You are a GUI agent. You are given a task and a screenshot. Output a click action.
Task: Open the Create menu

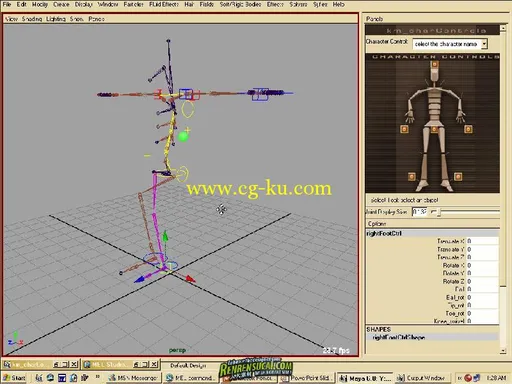point(61,4)
